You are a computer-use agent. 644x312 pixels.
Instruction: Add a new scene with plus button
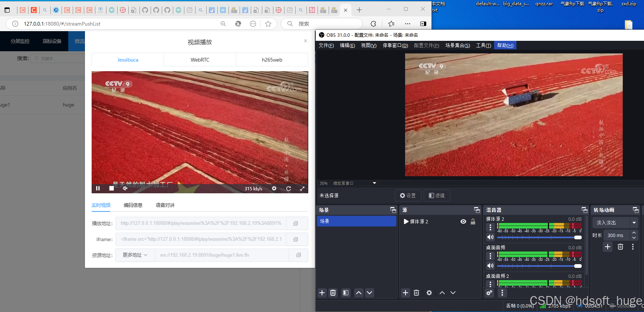coord(322,293)
